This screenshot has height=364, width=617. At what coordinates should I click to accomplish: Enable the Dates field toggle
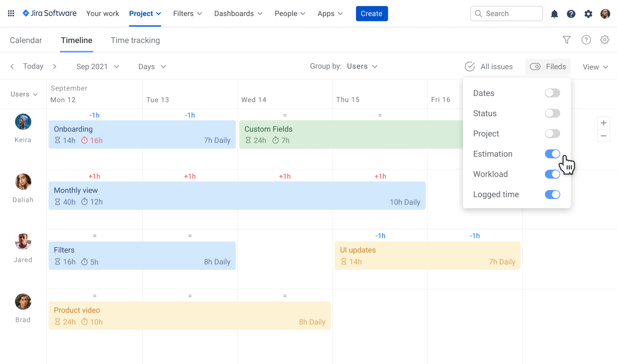click(x=552, y=93)
